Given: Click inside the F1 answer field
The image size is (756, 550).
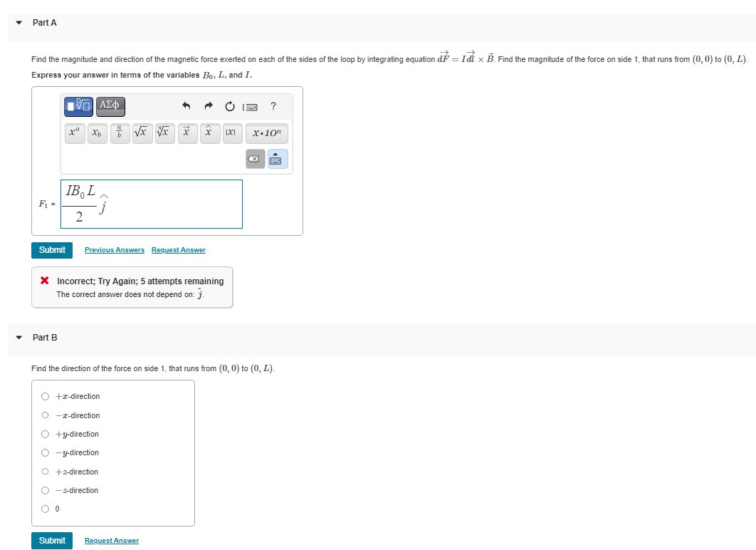Looking at the screenshot, I should pyautogui.click(x=152, y=204).
